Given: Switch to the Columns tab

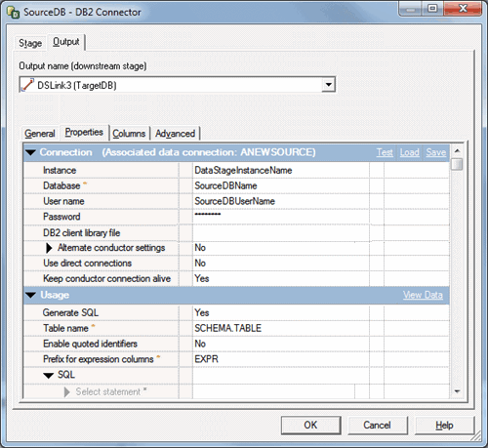Looking at the screenshot, I should (x=129, y=134).
